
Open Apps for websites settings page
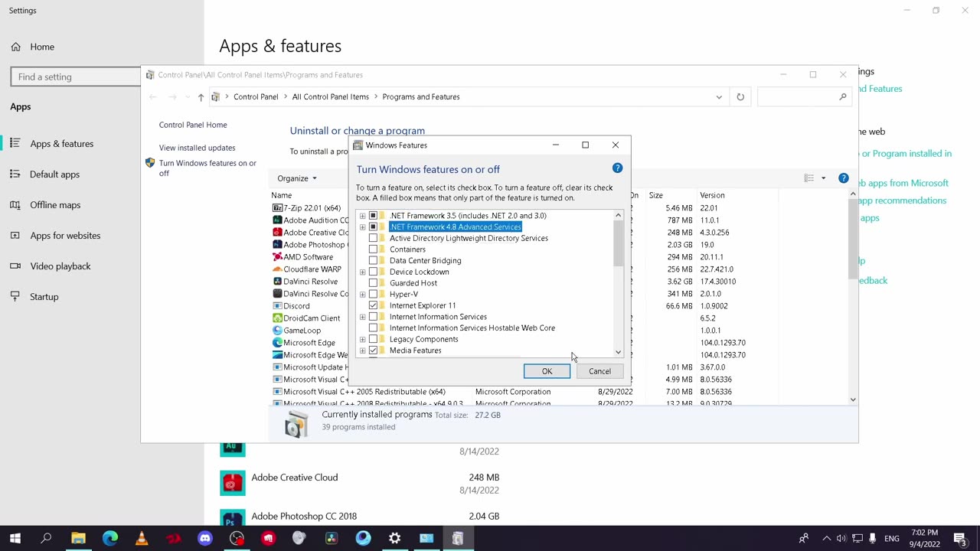tap(65, 236)
